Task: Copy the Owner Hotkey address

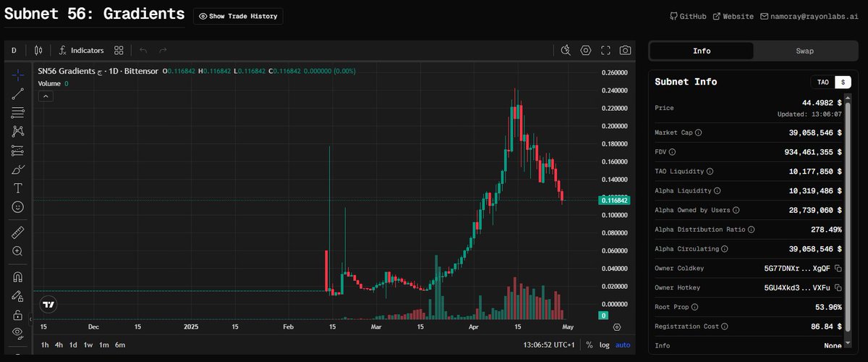Action: coord(838,288)
